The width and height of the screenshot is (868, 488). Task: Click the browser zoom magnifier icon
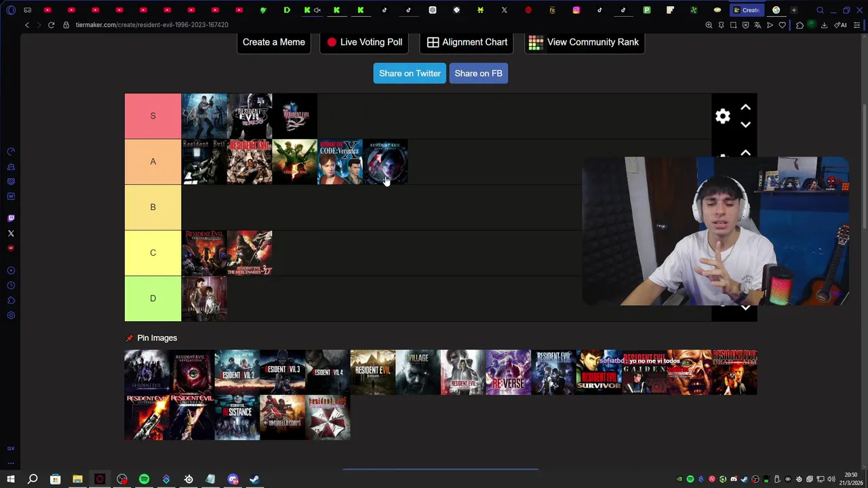pos(709,25)
